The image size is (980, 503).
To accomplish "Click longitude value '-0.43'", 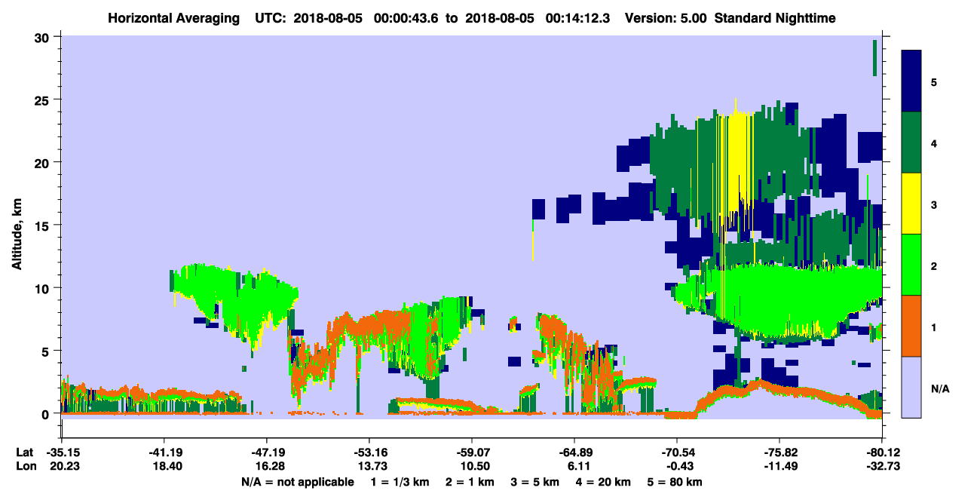I will coord(677,467).
